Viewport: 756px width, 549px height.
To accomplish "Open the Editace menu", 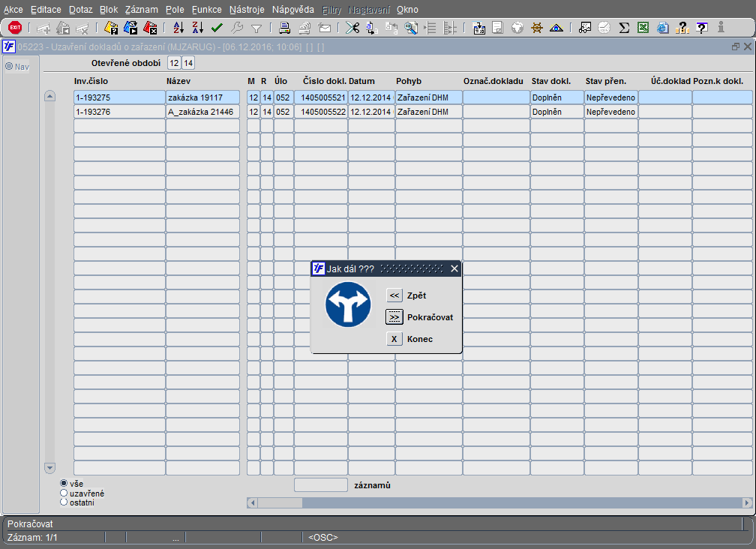I will click(x=46, y=10).
